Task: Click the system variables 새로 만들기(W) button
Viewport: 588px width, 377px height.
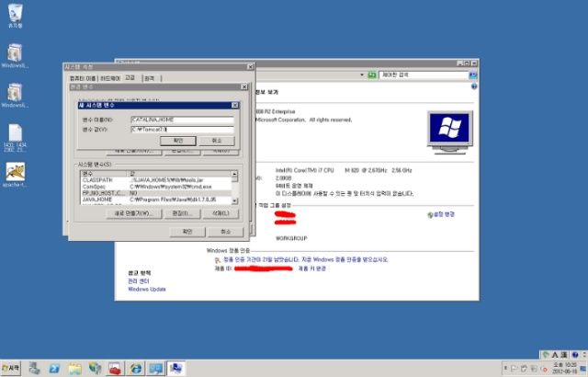Action: pyautogui.click(x=134, y=213)
